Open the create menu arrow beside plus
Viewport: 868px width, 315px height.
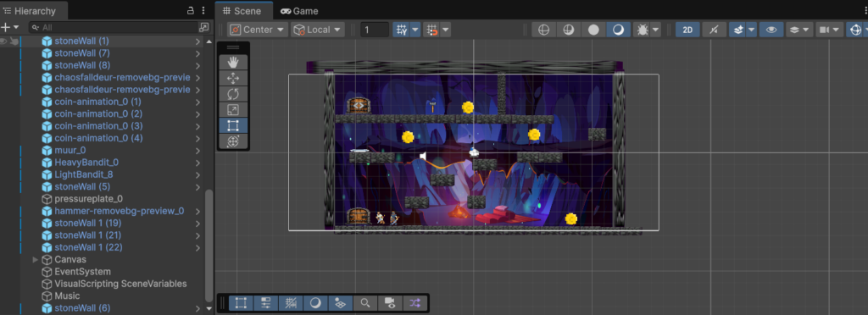pos(16,27)
